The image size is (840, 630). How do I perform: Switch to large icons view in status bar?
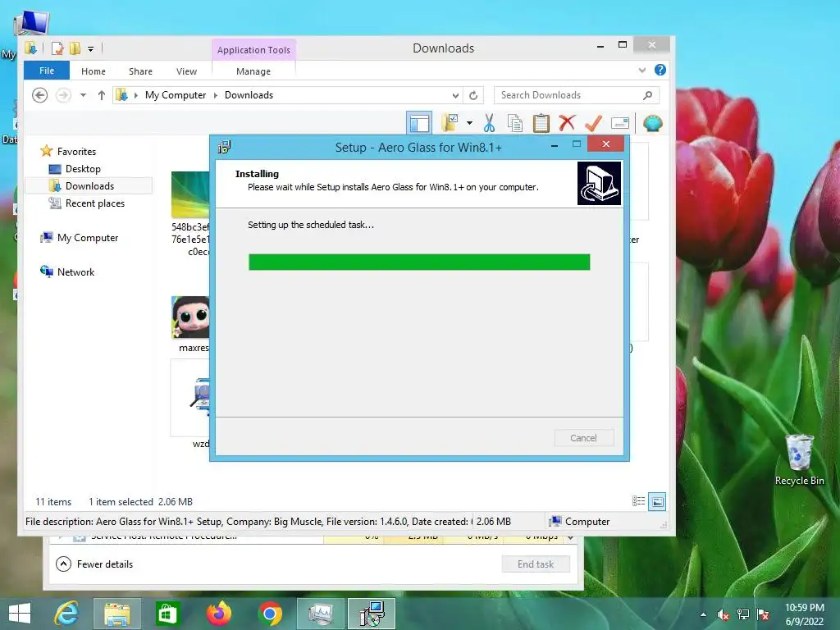point(657,501)
